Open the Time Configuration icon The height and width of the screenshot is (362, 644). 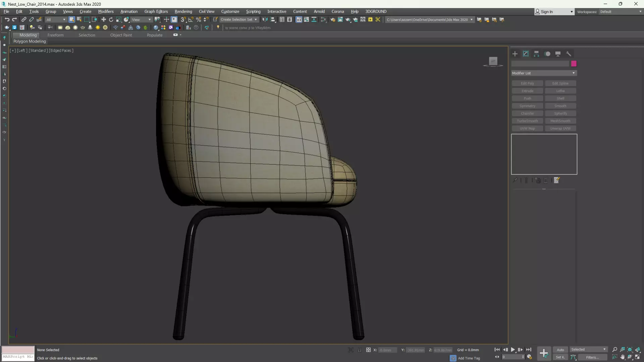530,357
